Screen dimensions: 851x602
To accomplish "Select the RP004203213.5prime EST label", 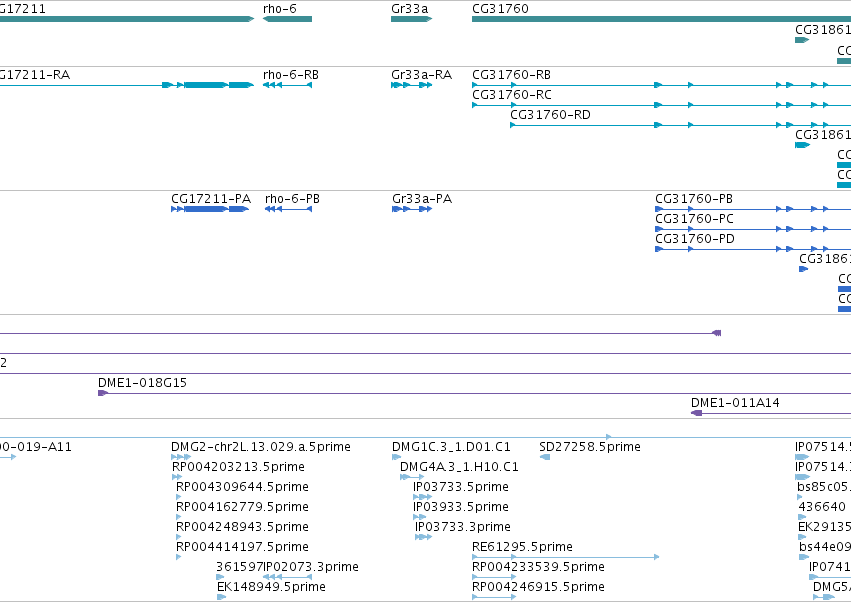I will 238,467.
